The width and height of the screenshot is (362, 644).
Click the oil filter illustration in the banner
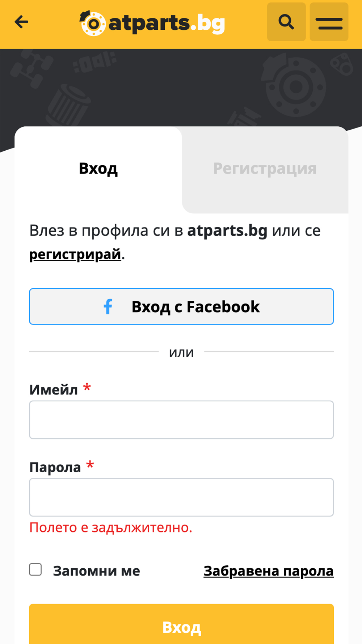69,103
